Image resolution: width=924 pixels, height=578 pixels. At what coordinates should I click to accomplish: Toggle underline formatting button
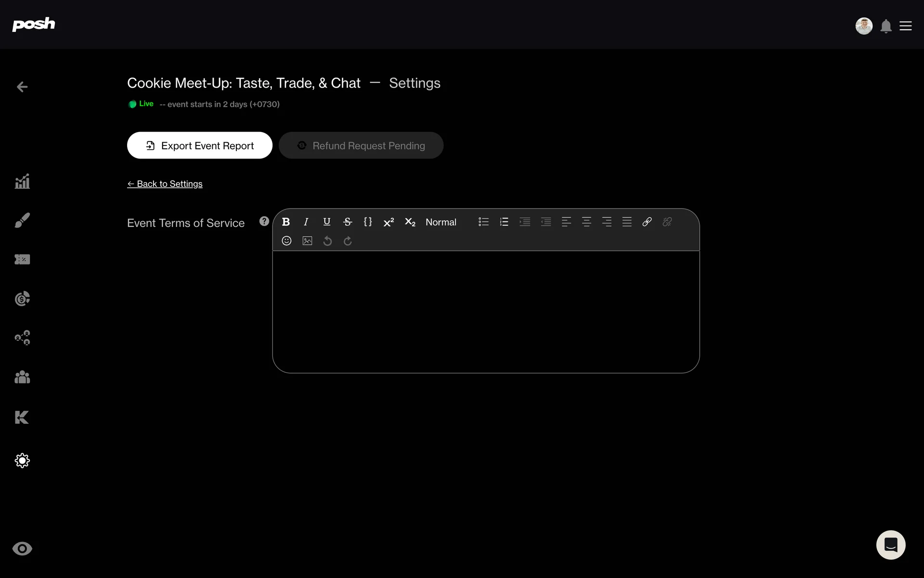point(327,222)
